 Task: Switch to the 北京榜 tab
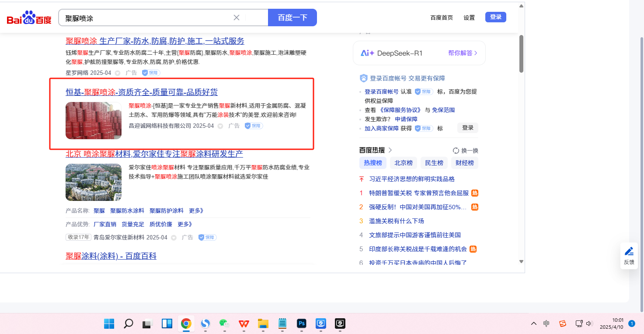click(403, 163)
